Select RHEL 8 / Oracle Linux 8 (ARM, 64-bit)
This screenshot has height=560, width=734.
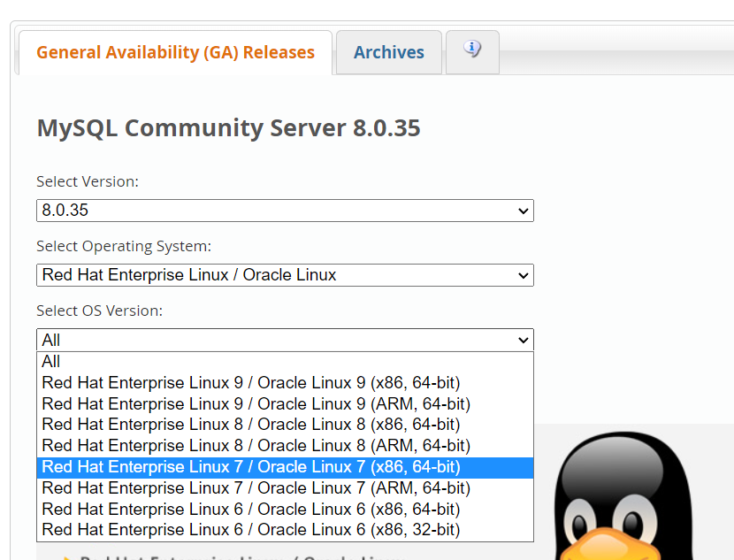(285, 446)
